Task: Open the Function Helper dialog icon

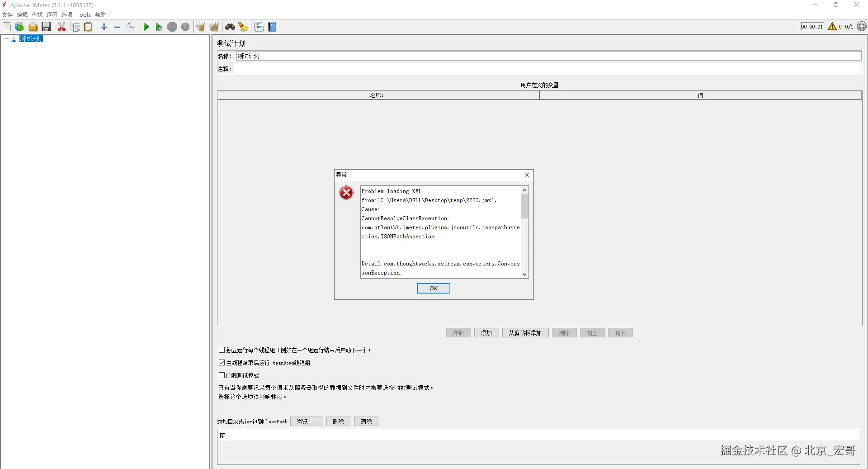Action: coord(259,27)
